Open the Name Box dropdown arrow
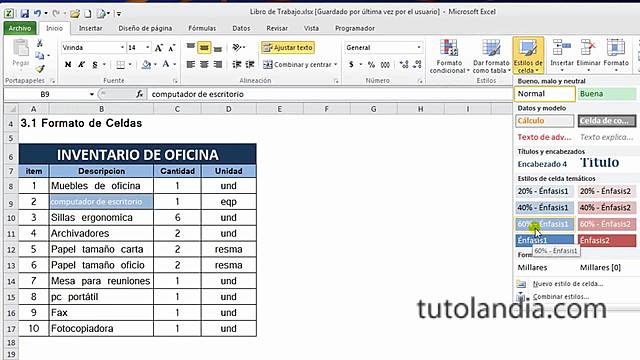 coord(91,94)
